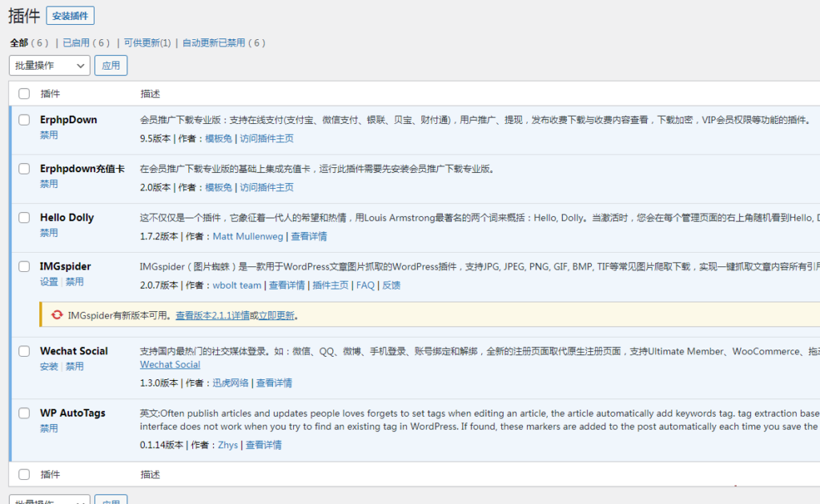Visit Erphpdown充值卡 访问插件主页 link
Viewport: 820px width, 504px height.
[267, 187]
